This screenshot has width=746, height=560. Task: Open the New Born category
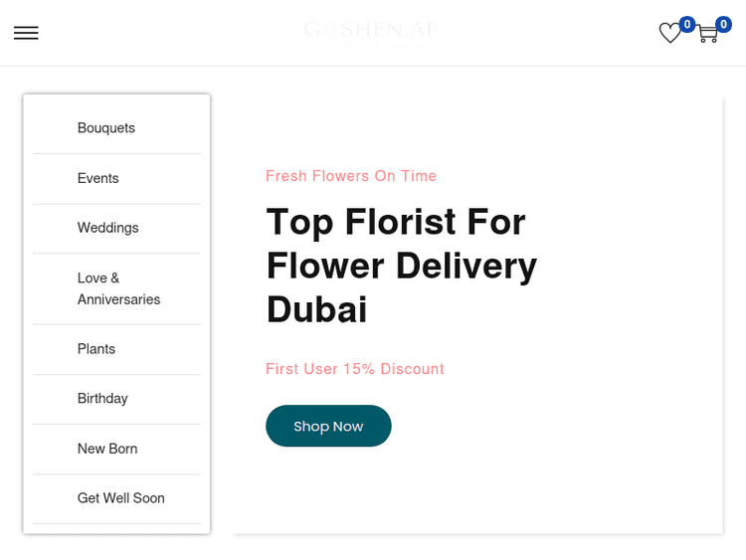pyautogui.click(x=107, y=449)
